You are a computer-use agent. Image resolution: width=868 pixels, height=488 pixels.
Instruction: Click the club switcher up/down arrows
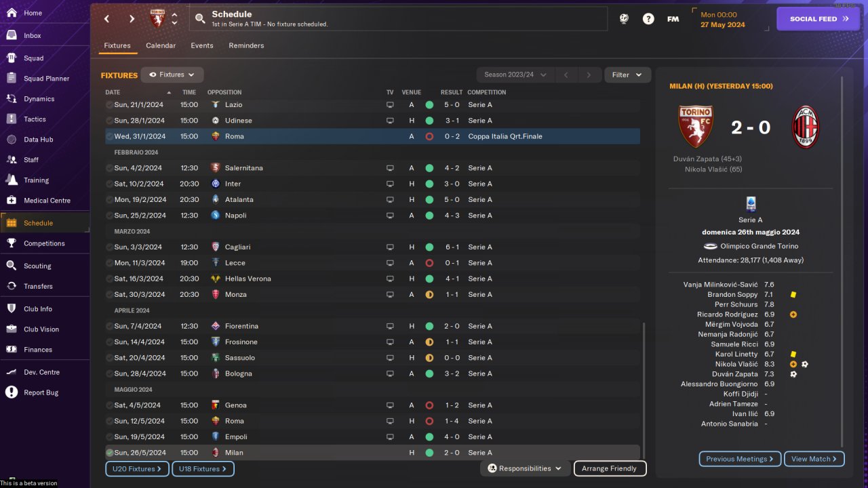pos(174,19)
